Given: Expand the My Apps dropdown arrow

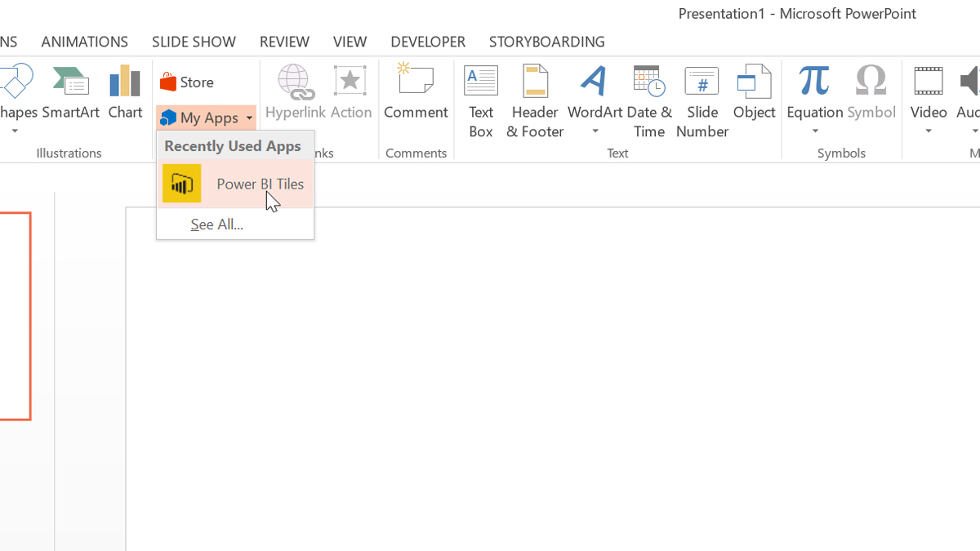Looking at the screenshot, I should [x=249, y=118].
